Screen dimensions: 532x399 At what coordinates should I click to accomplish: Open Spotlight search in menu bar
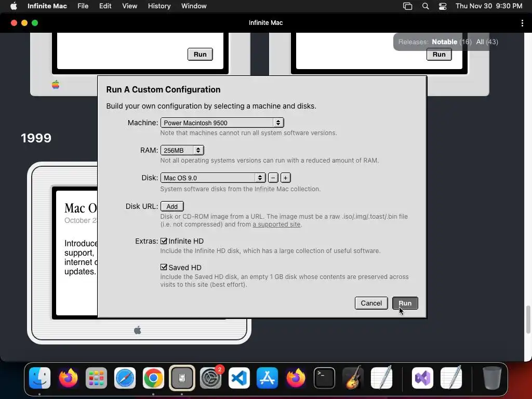425,6
